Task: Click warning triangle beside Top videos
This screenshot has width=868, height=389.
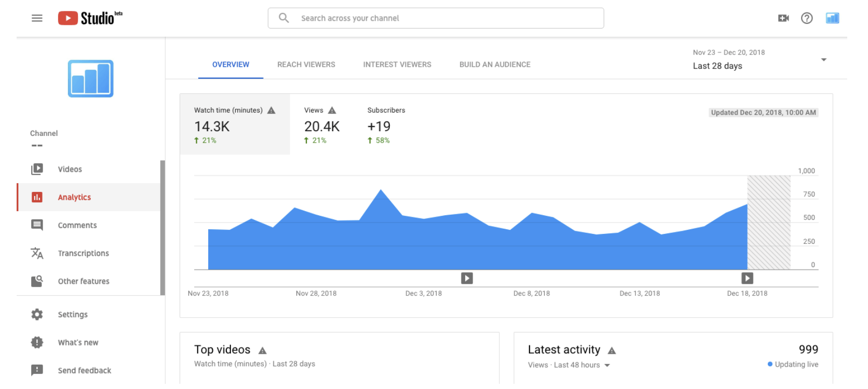Action: click(x=263, y=351)
